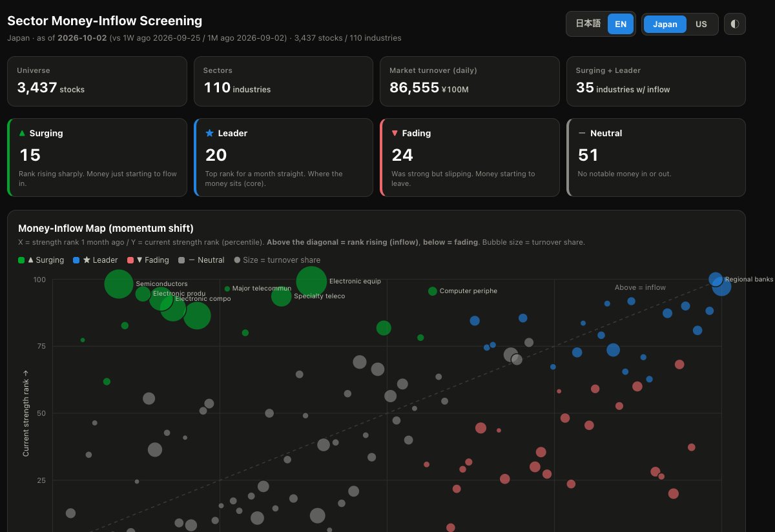Toggle Neutral series in chart legend
Viewport: 775px width, 532px height.
[x=201, y=260]
